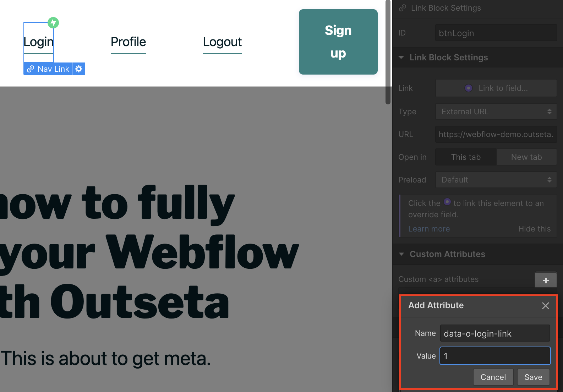This screenshot has width=563, height=392.
Task: Edit the btnLogin ID field
Action: coord(496,33)
